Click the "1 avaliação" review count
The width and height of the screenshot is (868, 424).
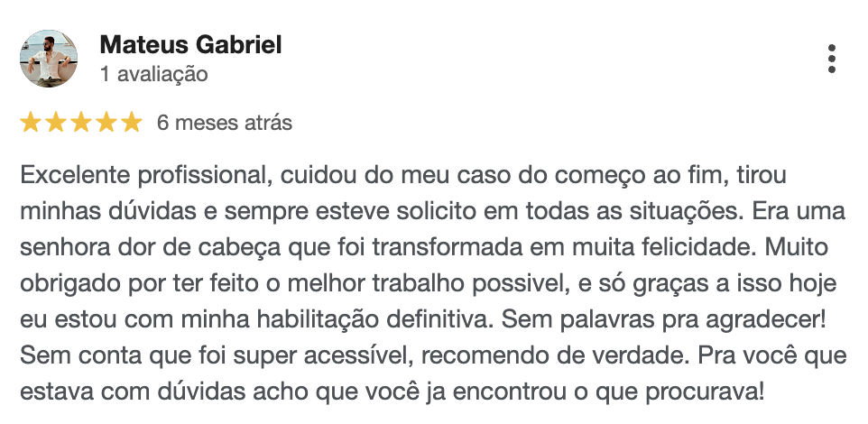(154, 74)
